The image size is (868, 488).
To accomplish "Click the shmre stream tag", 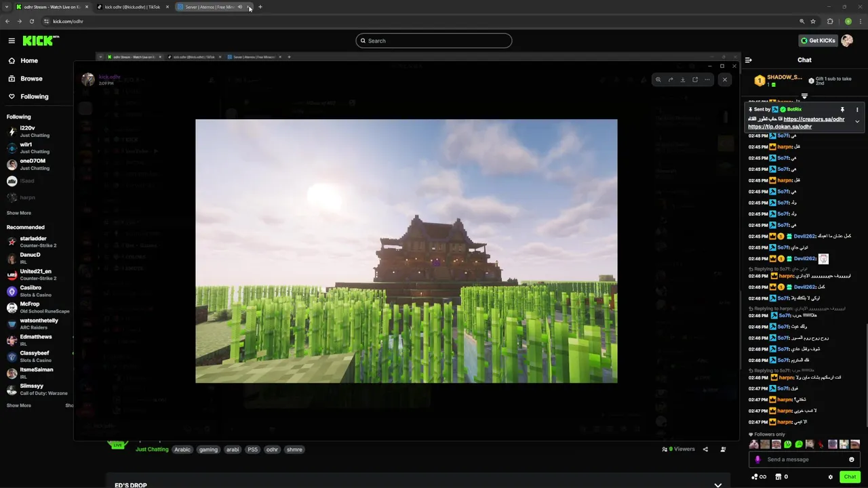I will point(294,449).
